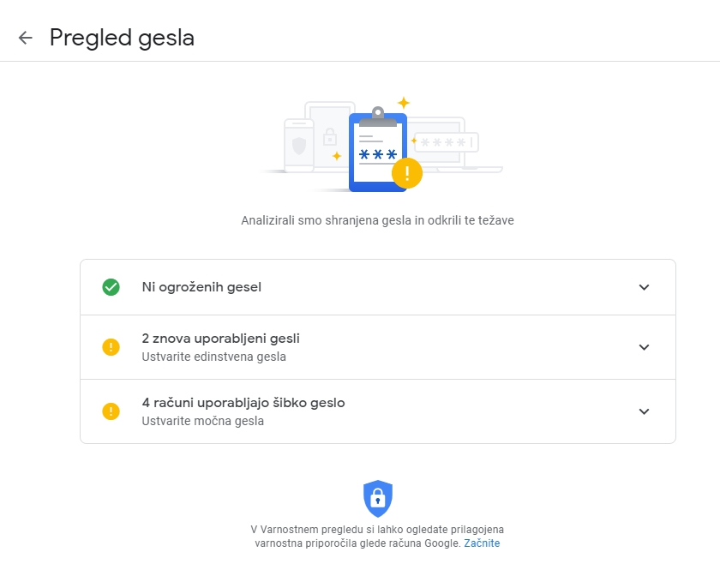Click the yellow warning icon for weak passwords
Screen dimensions: 720x588
(111, 411)
